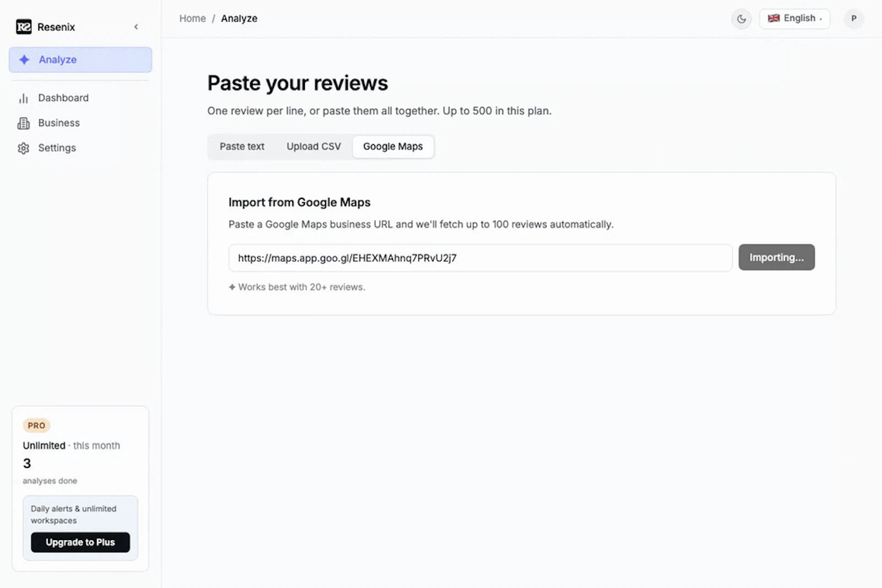Open the English language dropdown
The width and height of the screenshot is (882, 588).
(x=794, y=18)
